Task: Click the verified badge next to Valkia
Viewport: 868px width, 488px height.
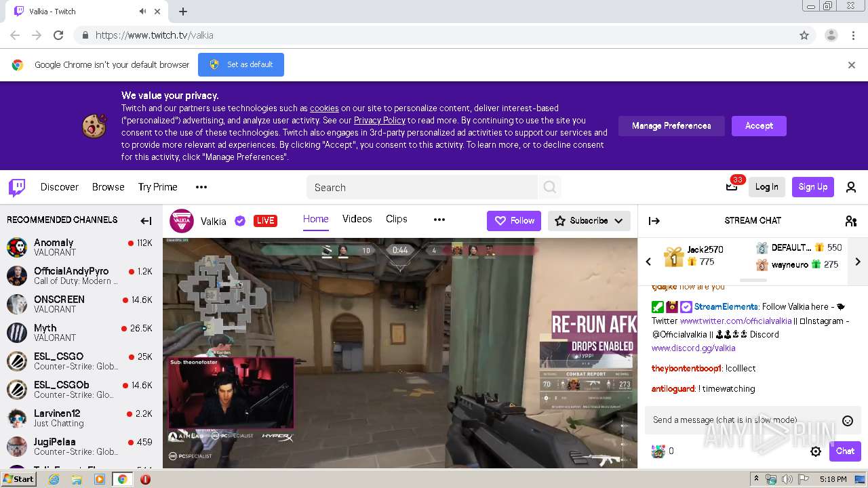Action: coord(240,221)
